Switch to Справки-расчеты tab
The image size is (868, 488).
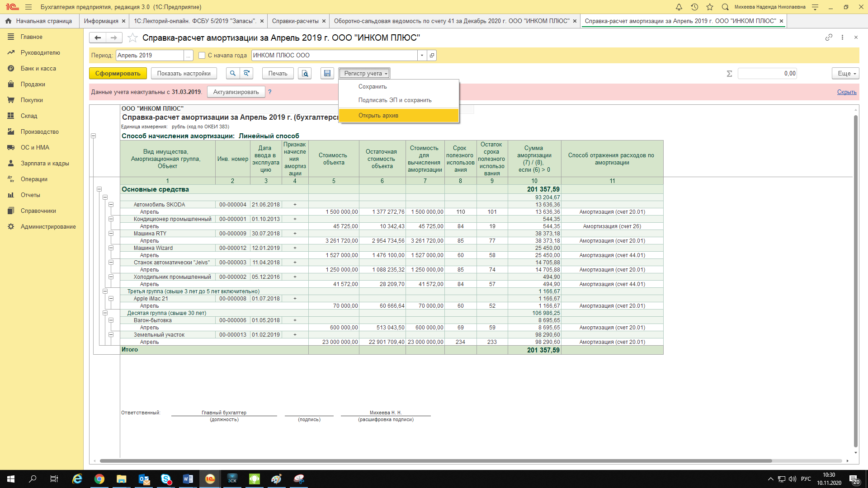[295, 21]
